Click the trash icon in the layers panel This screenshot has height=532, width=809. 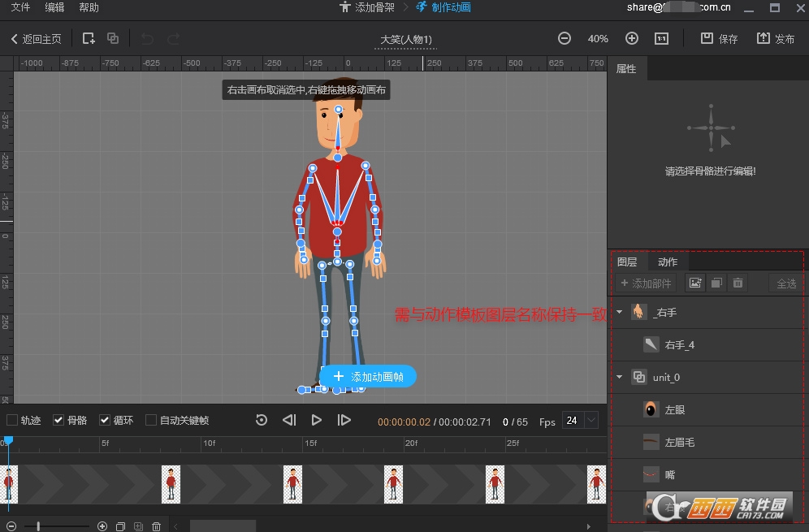pyautogui.click(x=738, y=283)
